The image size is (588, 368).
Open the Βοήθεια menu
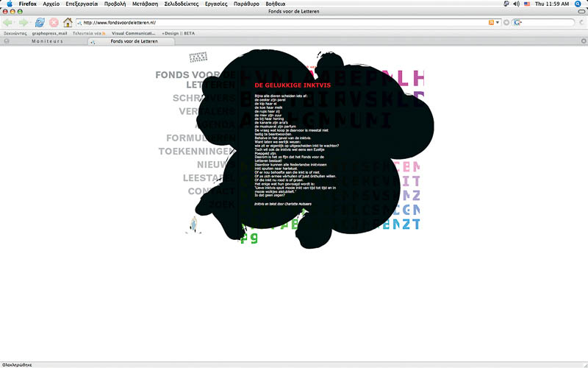pos(275,4)
